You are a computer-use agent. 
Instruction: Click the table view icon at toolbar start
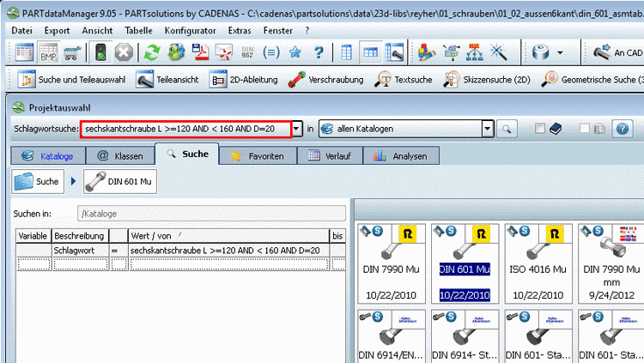(x=24, y=52)
